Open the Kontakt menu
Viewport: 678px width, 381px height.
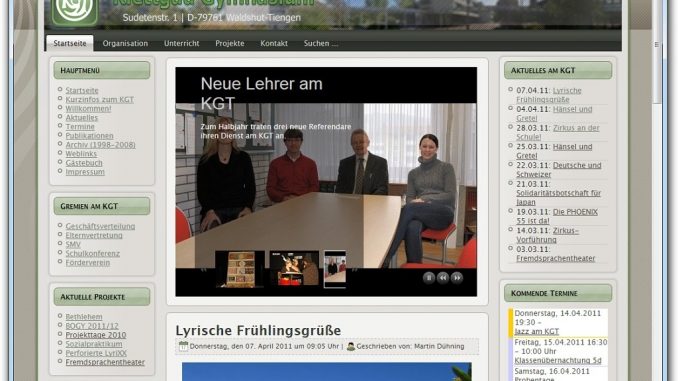pos(274,43)
